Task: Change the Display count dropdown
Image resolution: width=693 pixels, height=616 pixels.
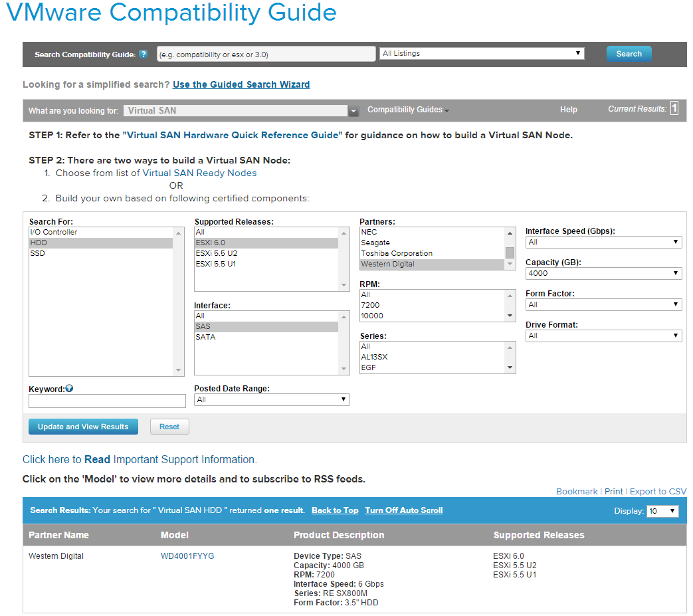Action: click(x=662, y=511)
